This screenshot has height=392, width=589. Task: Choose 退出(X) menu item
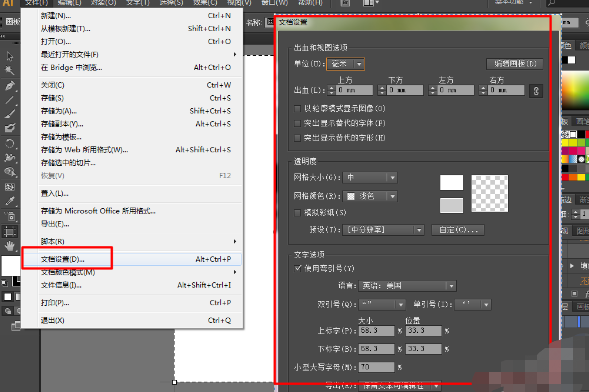point(140,320)
